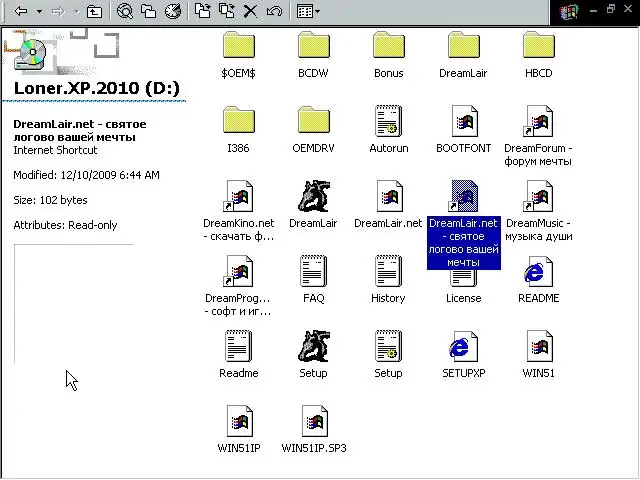This screenshot has width=640, height=480.
Task: Select the History text file
Action: [x=388, y=280]
